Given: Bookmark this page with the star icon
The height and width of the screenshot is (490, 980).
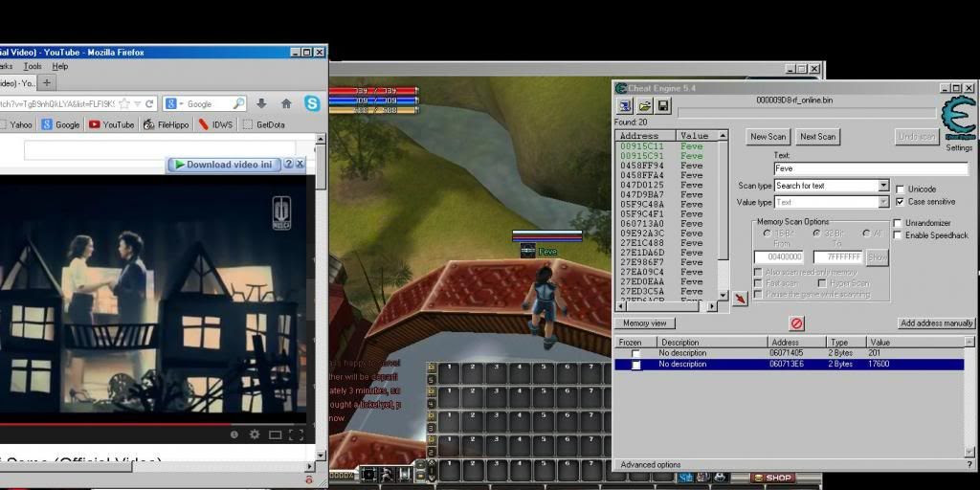Looking at the screenshot, I should 124,103.
